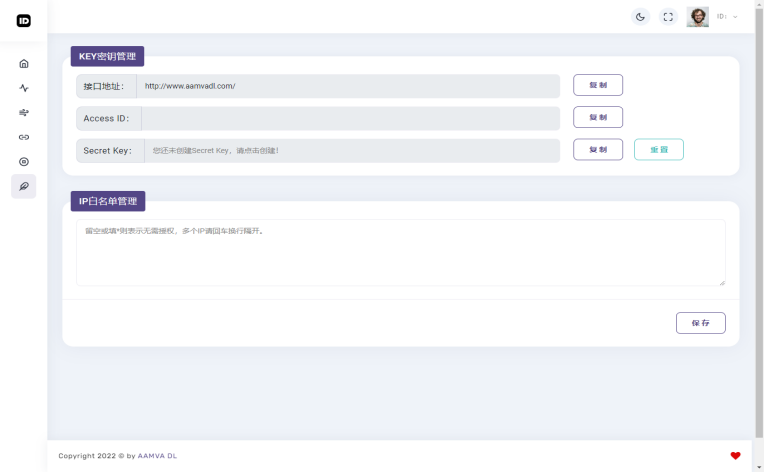This screenshot has width=764, height=472.
Task: Click the 重置 button to reset Secret Key
Action: pyautogui.click(x=658, y=149)
